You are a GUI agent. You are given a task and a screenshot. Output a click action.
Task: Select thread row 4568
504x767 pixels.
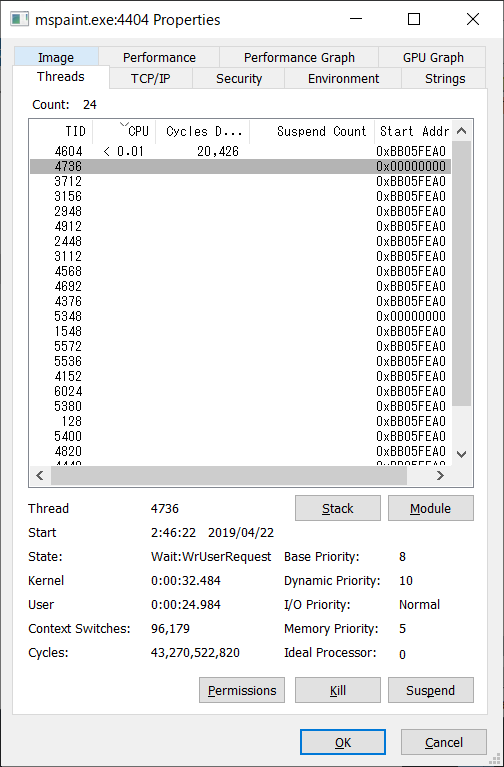[240, 271]
